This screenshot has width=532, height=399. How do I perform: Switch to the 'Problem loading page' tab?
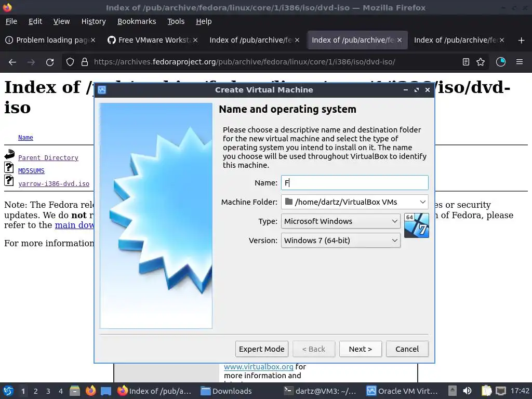click(51, 40)
